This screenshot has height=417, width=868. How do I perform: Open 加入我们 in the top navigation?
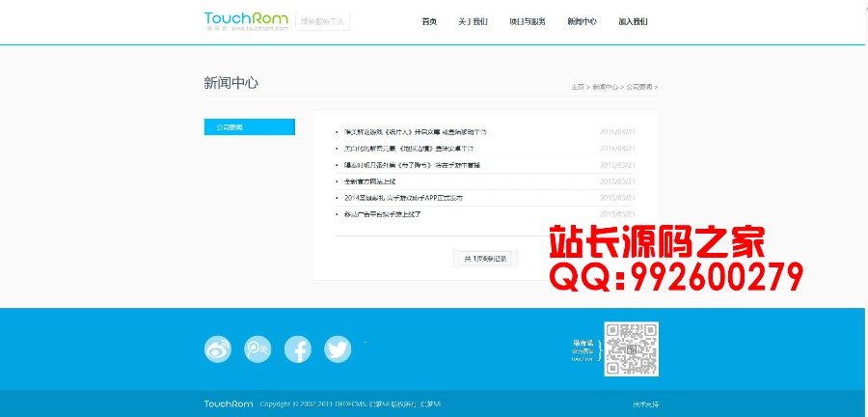tap(633, 21)
